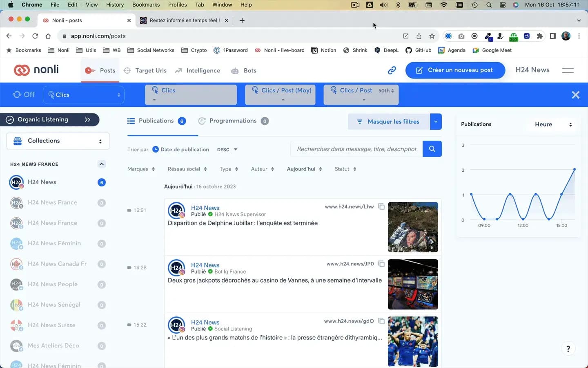This screenshot has width=588, height=368.
Task: Change the 50th percentile selector
Action: (386, 91)
